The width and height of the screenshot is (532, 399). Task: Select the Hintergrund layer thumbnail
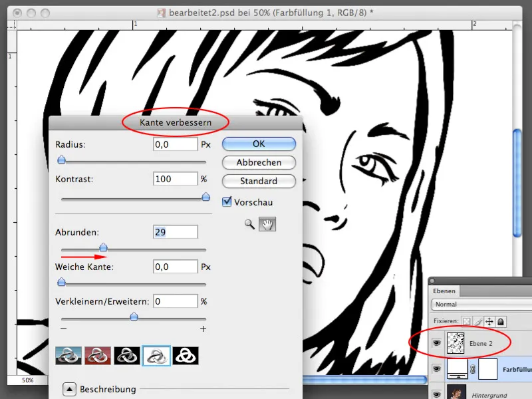456,393
